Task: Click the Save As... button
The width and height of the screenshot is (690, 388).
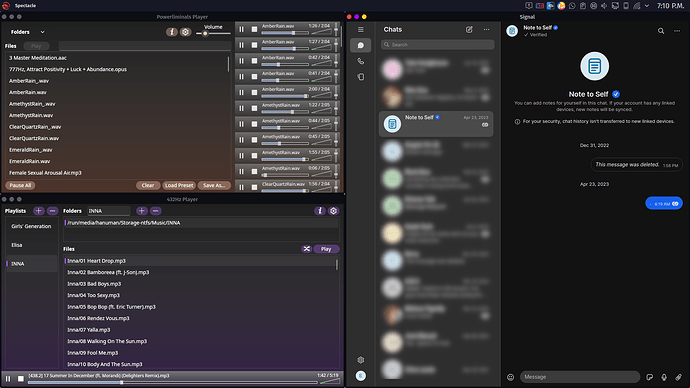Action: (x=214, y=185)
